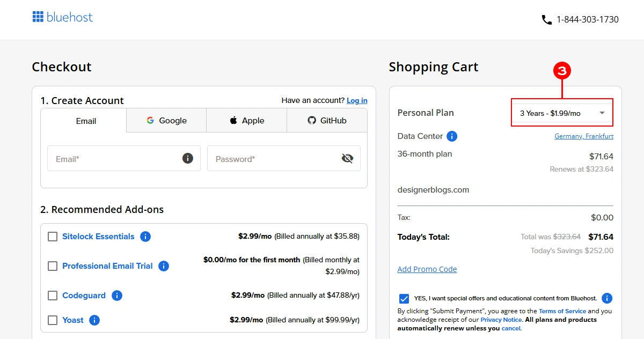
Task: Click the info icon beside the special offers checkbox
Action: 606,298
